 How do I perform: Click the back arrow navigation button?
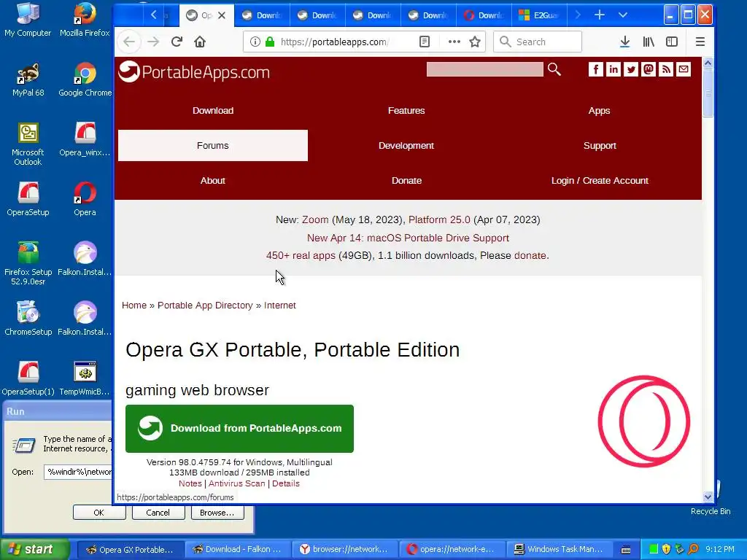(x=129, y=42)
